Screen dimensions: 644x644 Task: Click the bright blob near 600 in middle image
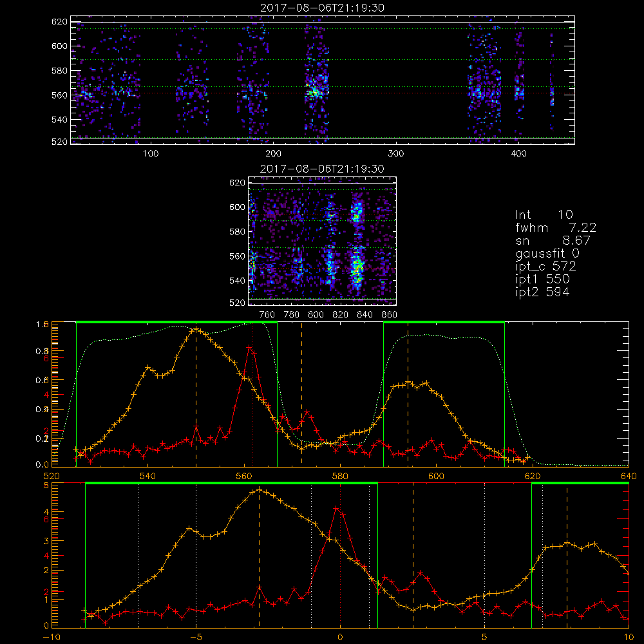[x=357, y=213]
